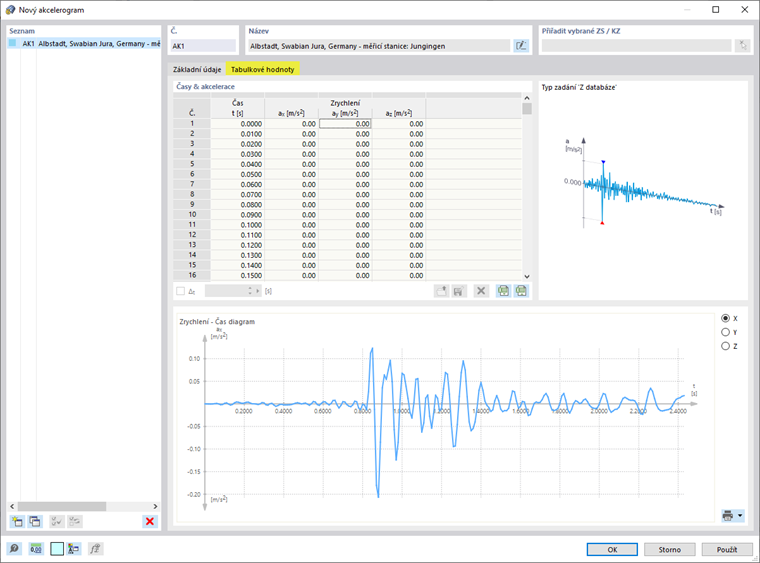Maximize the Nový akcelerogram window
Viewport: 760px width, 563px height.
click(715, 9)
